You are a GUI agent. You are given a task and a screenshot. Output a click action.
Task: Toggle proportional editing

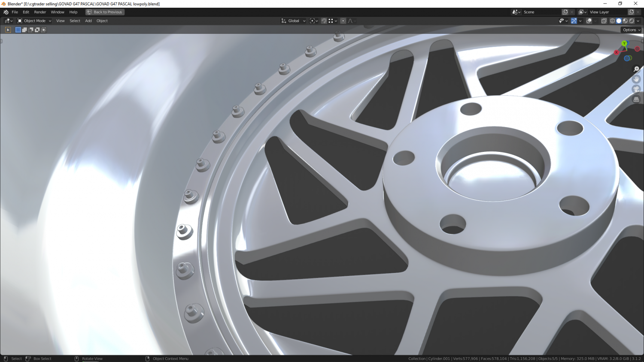343,21
